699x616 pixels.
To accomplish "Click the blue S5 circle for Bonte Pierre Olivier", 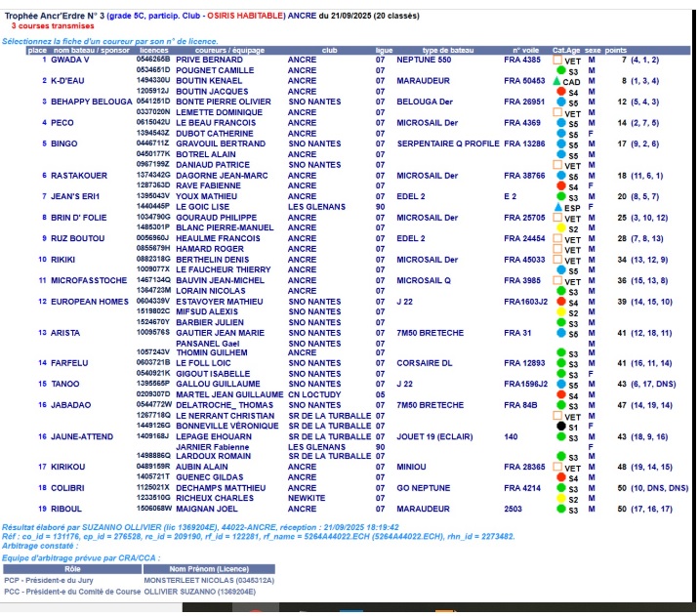I will coord(559,102).
